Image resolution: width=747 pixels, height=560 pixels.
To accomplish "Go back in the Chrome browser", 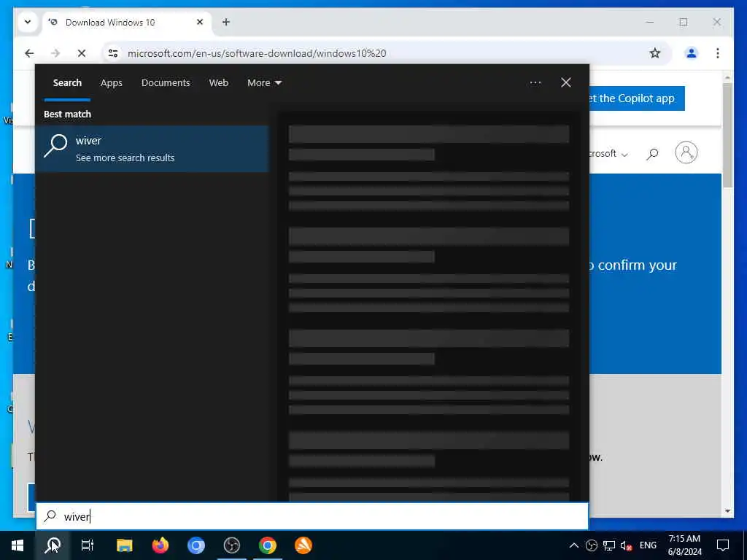I will click(29, 53).
